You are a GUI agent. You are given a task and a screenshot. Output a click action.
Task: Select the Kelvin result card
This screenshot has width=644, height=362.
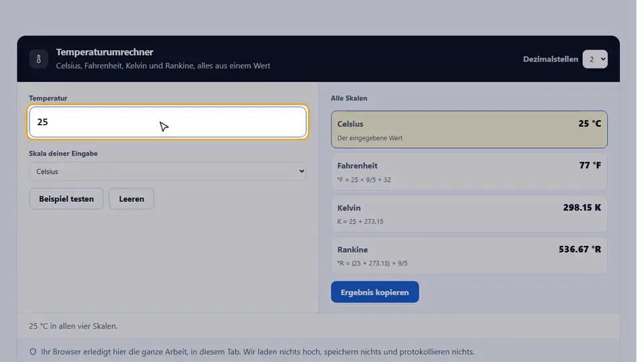pyautogui.click(x=469, y=213)
